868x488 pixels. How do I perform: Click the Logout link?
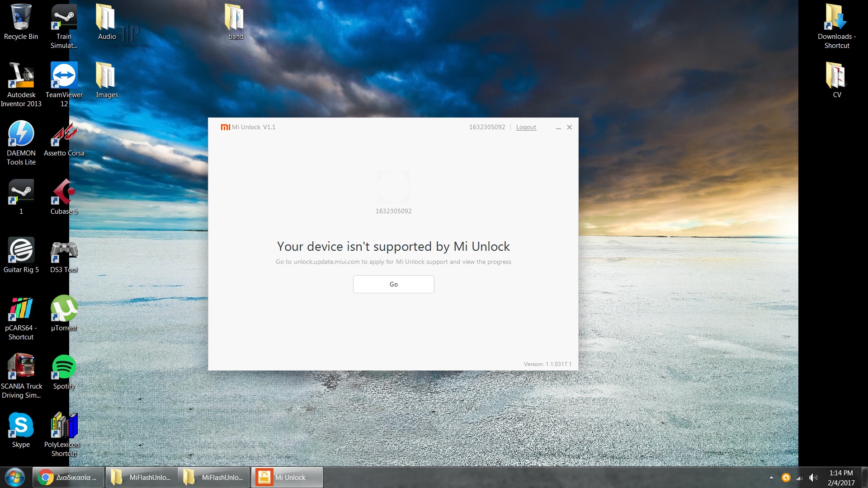point(526,127)
